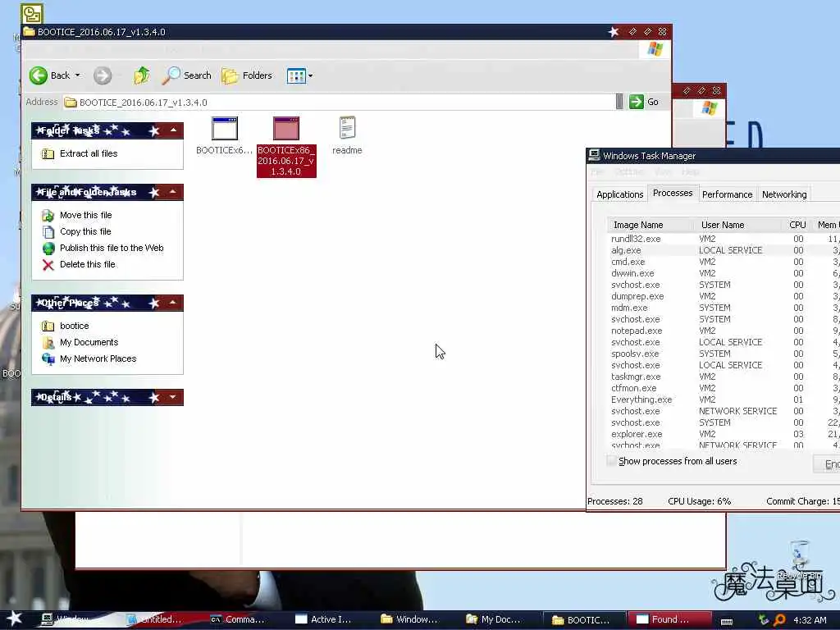Screen dimensions: 840x630
Task: Click the green Back arrow icon
Action: [x=39, y=75]
